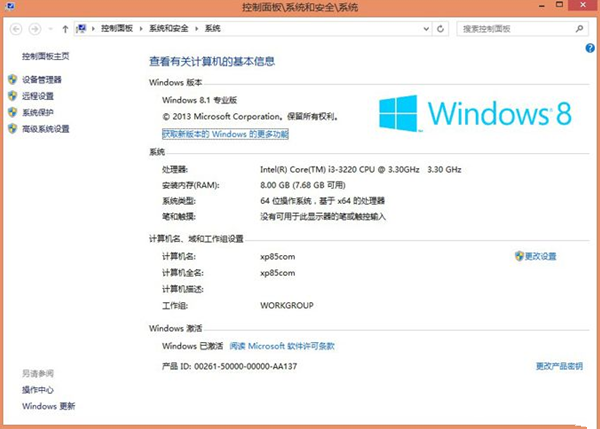Click the shield icon beside 系统保护

click(x=12, y=112)
